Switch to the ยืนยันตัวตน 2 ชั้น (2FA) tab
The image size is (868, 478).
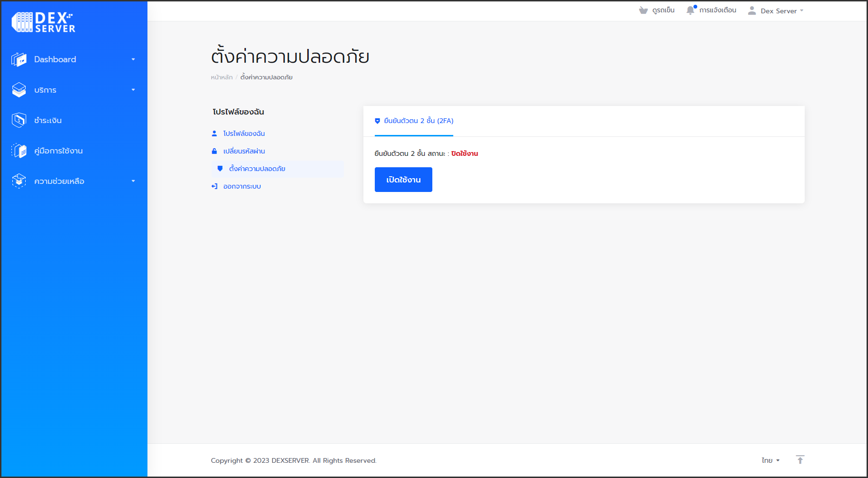[414, 121]
